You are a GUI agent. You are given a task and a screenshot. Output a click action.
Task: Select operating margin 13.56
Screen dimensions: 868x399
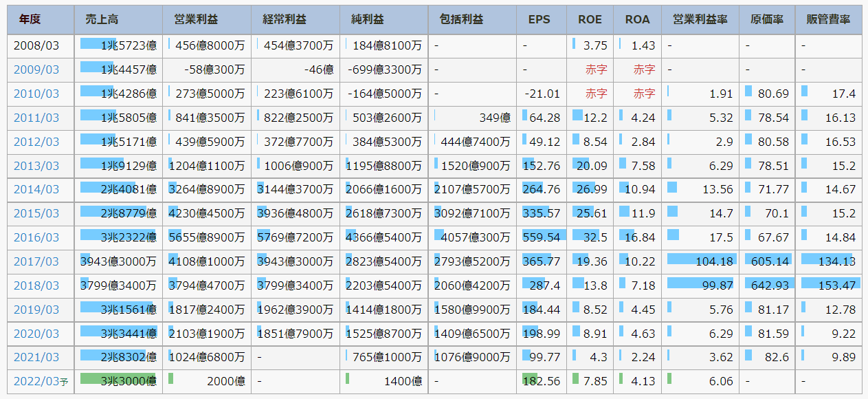point(717,190)
